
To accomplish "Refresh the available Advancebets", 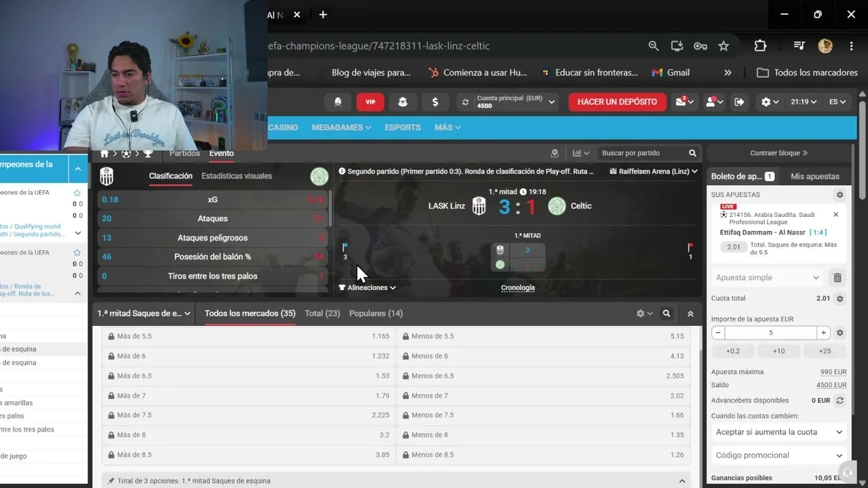I will (x=840, y=401).
